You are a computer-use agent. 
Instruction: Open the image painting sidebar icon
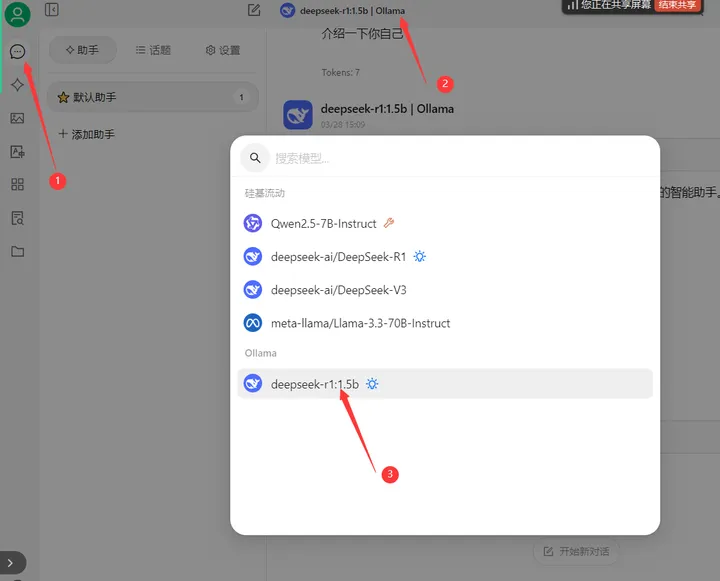tap(17, 118)
